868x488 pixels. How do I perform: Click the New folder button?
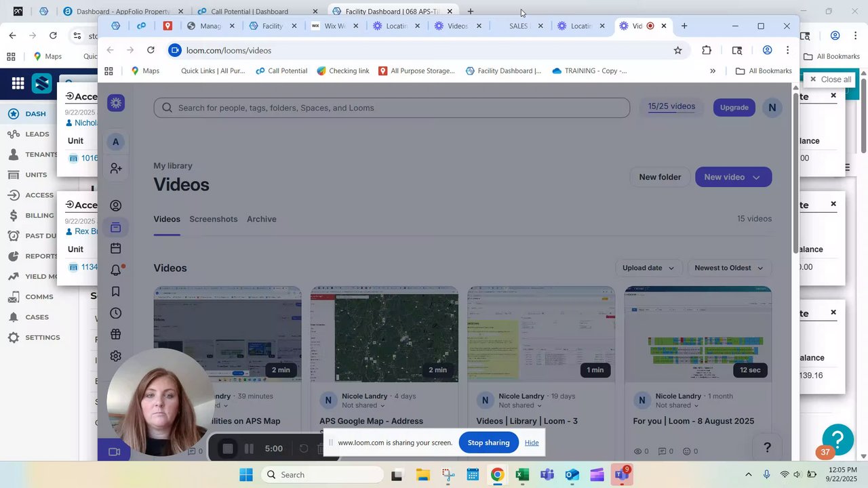660,177
